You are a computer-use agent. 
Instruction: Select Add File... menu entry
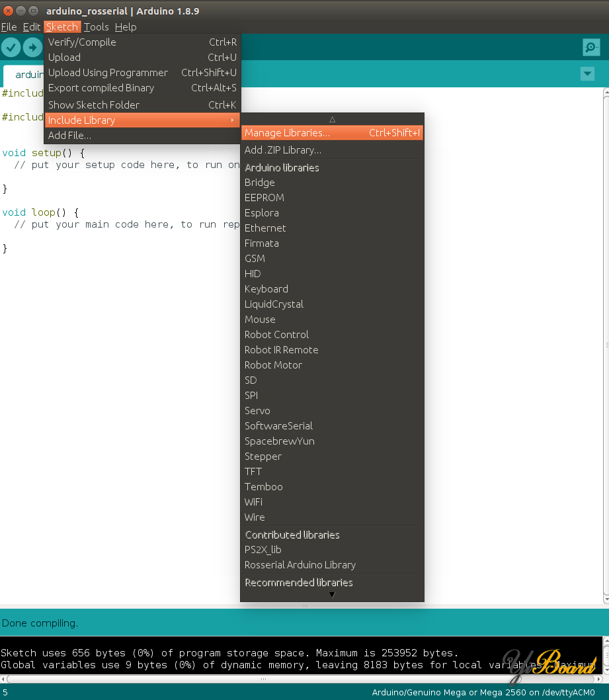coord(142,135)
